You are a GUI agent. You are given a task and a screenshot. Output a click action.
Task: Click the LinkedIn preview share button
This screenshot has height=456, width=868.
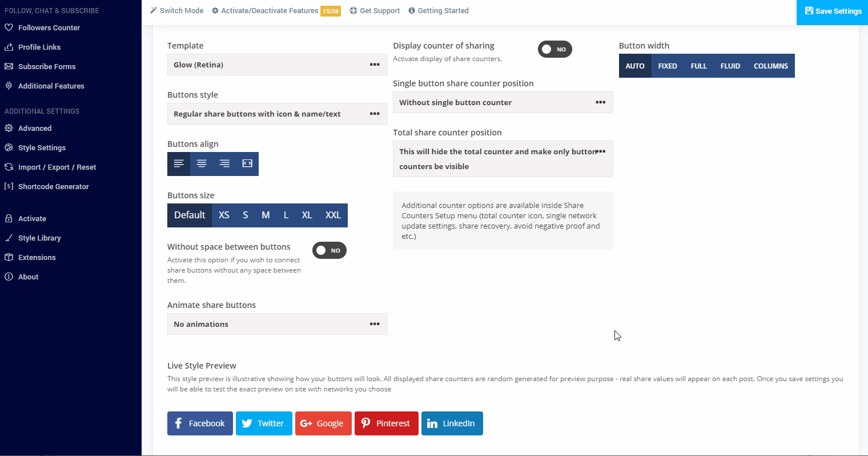(452, 423)
